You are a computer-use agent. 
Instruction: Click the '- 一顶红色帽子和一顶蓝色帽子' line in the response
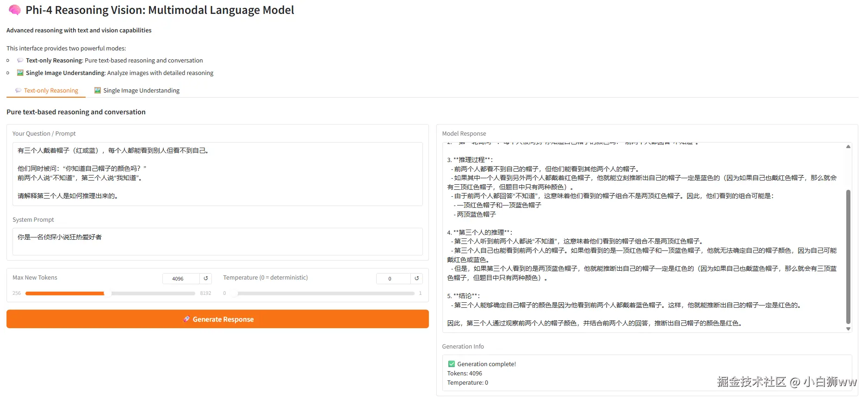click(497, 205)
